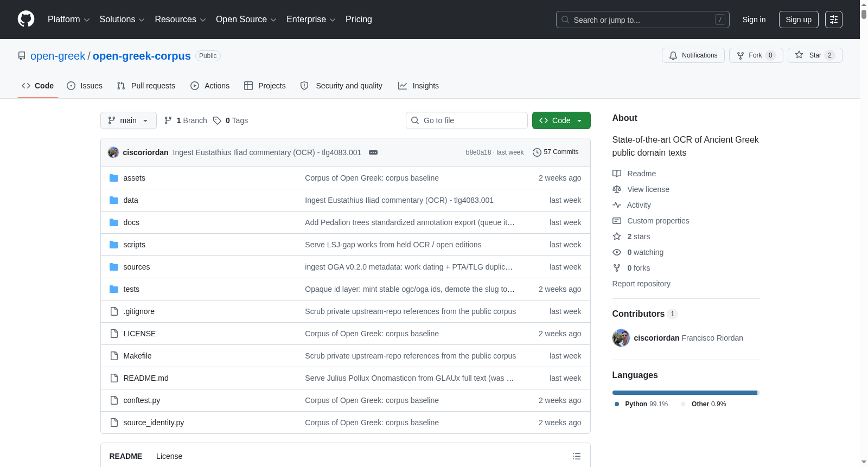Click the folder icon for assets
This screenshot has height=467, width=868.
114,178
